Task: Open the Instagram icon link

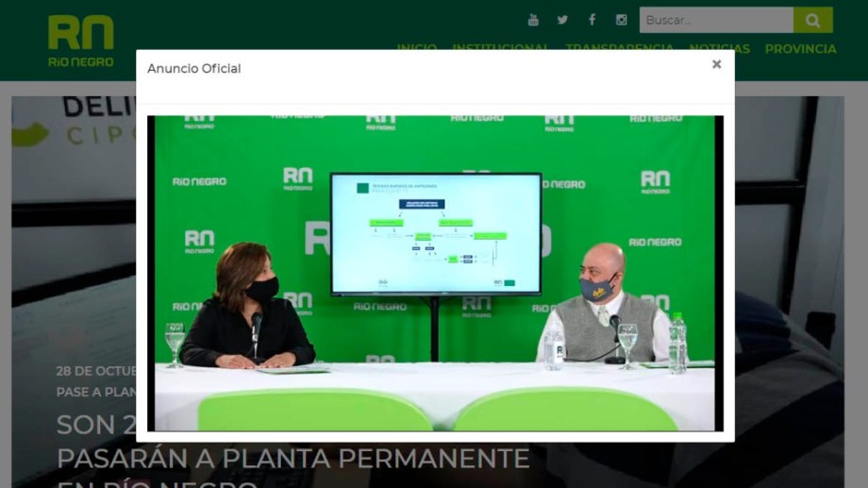Action: click(621, 20)
